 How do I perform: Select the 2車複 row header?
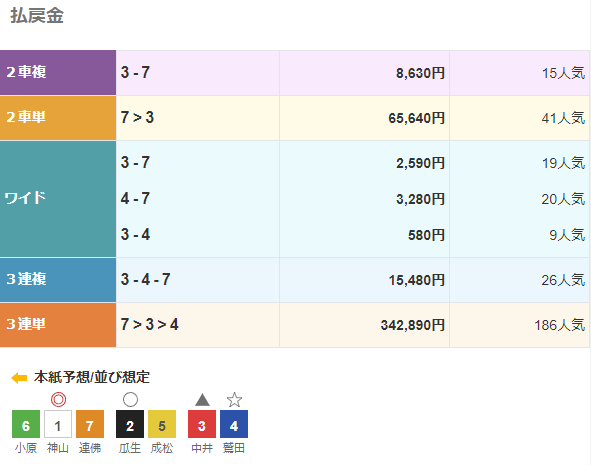[58, 72]
